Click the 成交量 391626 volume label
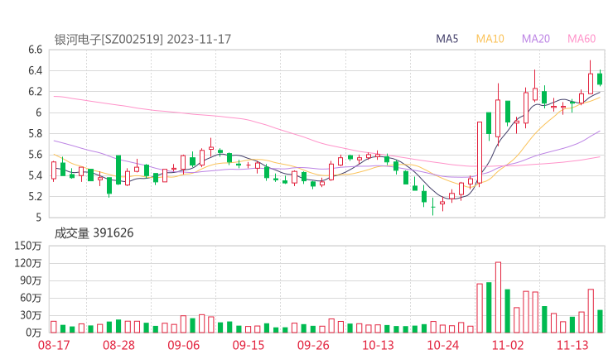 click(x=94, y=233)
